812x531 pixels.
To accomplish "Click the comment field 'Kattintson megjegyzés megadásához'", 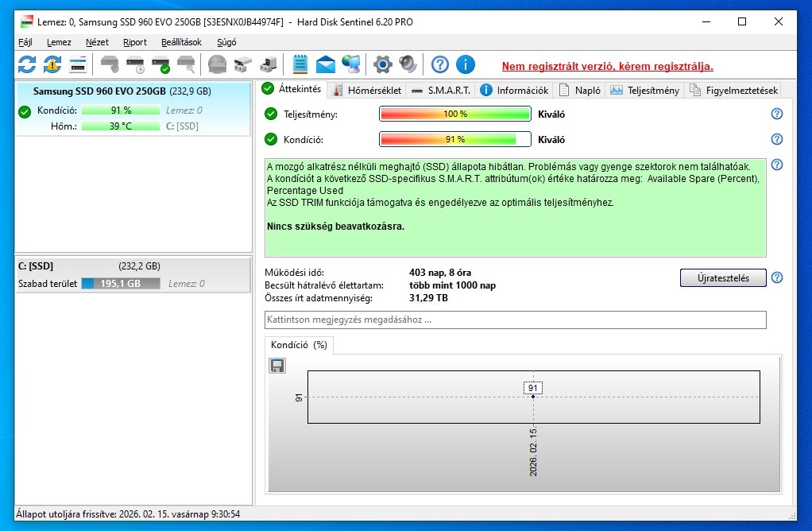I will pos(516,320).
